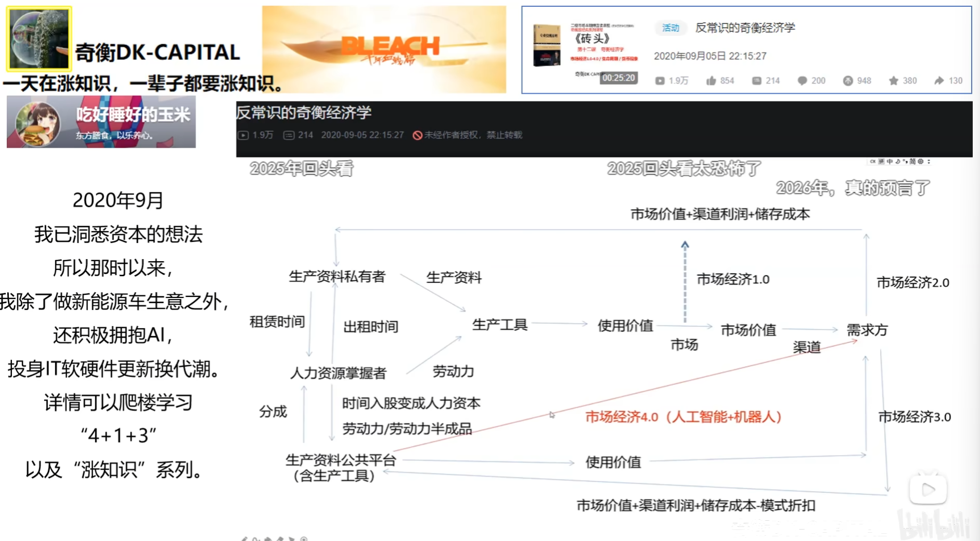Viewport: 980px width, 541px height.
Task: Click the 需求方 node
Action: pyautogui.click(x=867, y=330)
